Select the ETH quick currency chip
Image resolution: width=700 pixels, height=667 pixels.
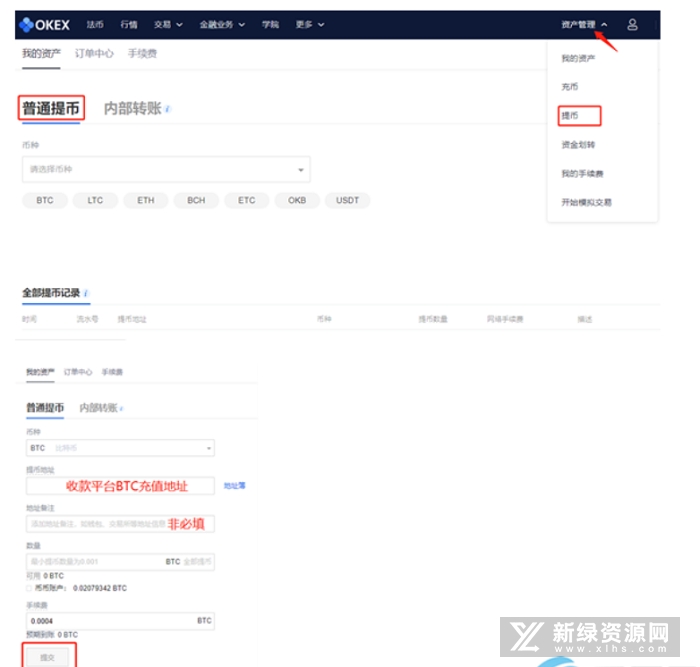click(x=146, y=200)
